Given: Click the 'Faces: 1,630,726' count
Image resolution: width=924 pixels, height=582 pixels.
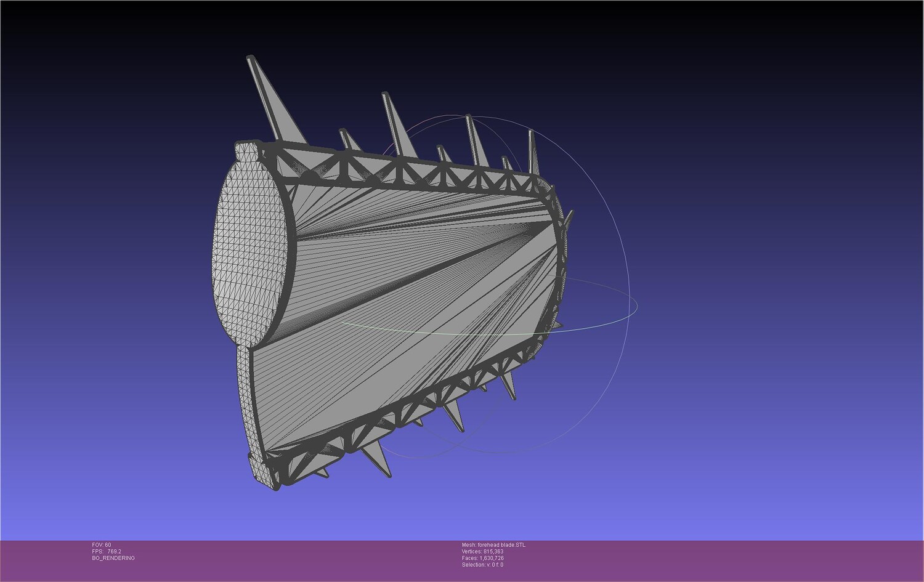Looking at the screenshot, I should point(482,559).
